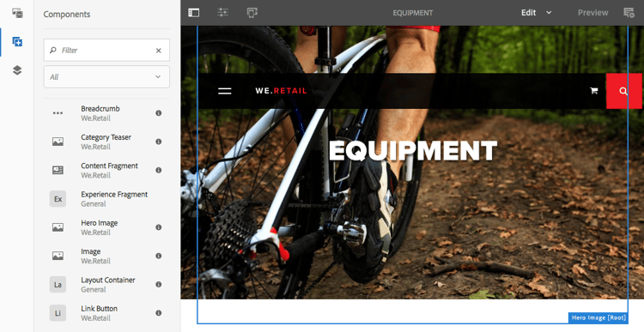This screenshot has height=332, width=644.
Task: Clear the Filter field with X
Action: (159, 51)
